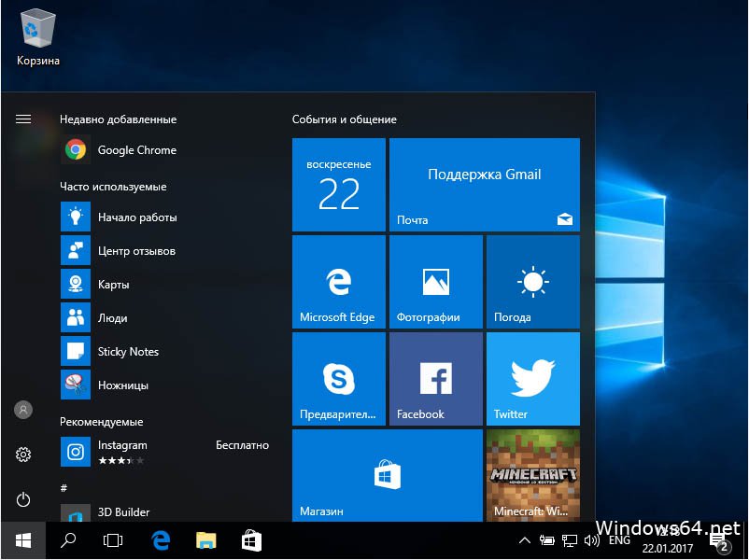749x560 pixels.
Task: Launch the Minecraft tile
Action: [533, 475]
